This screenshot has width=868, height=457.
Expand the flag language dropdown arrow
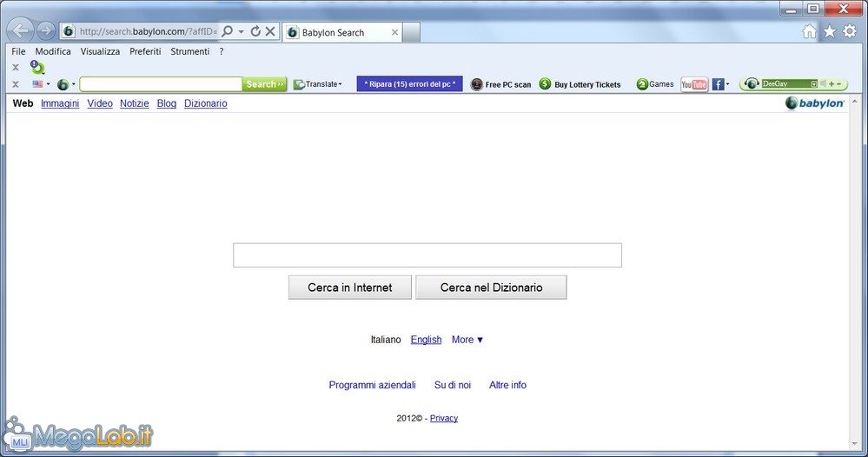point(48,84)
